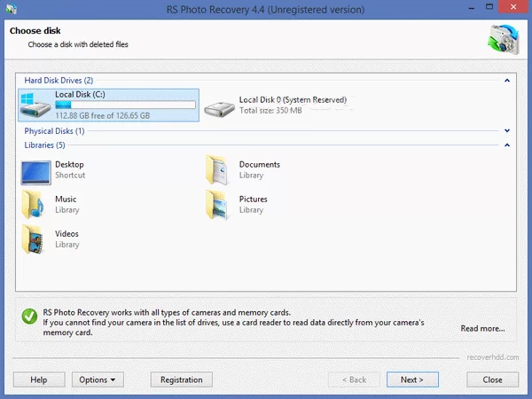532x399 pixels.
Task: Select the "Videos" label text
Action: 66,234
